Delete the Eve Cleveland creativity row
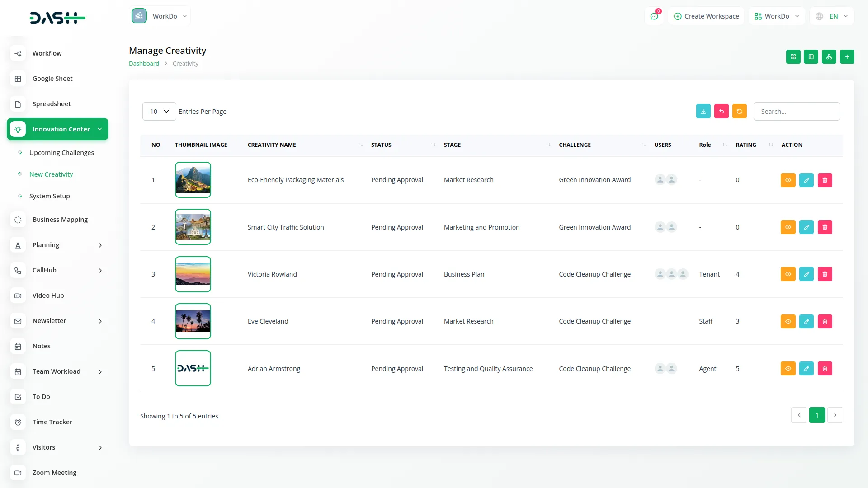The width and height of the screenshot is (868, 488). [x=825, y=321]
